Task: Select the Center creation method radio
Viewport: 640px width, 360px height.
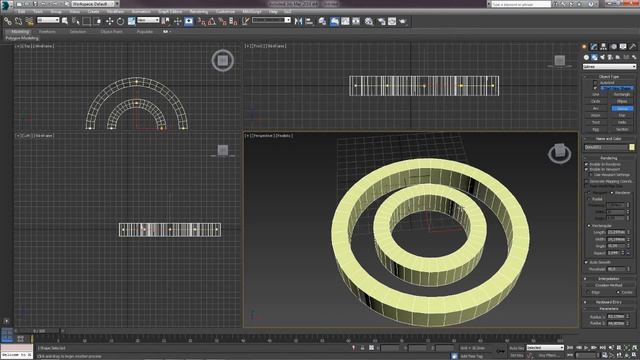Action: point(618,292)
